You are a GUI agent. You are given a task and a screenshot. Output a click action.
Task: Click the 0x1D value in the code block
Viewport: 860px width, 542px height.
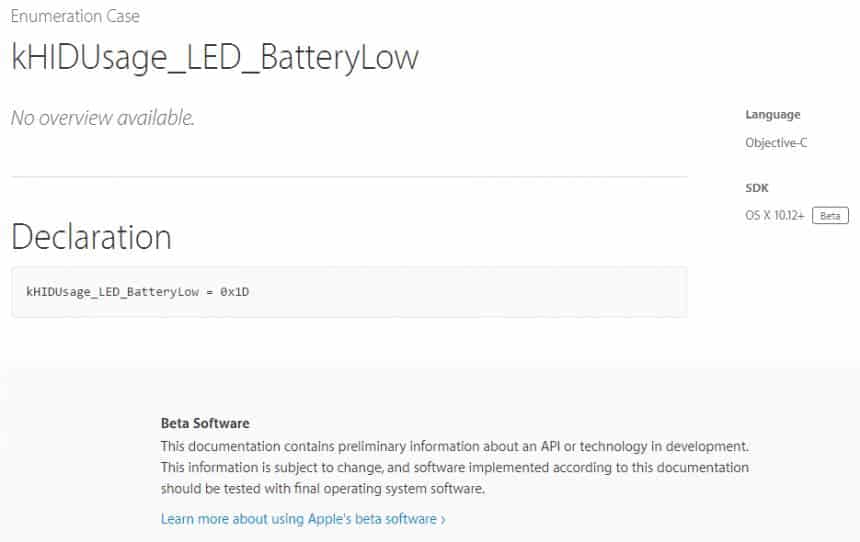coord(235,292)
